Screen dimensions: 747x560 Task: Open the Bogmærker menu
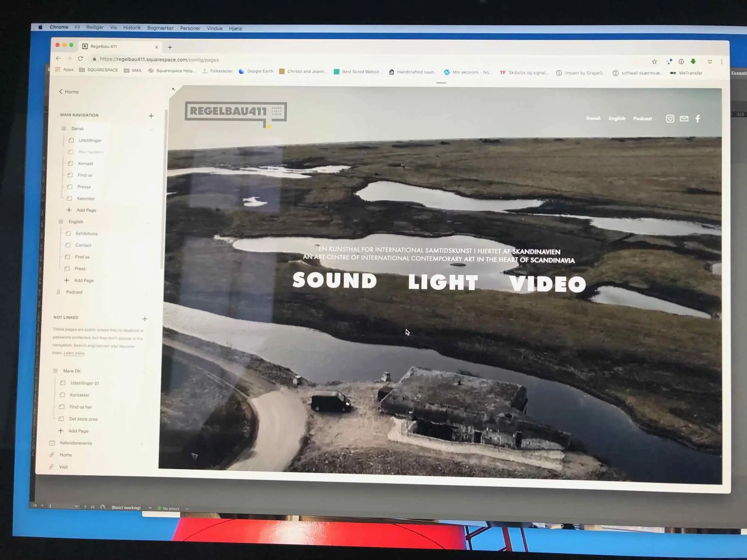coord(160,28)
